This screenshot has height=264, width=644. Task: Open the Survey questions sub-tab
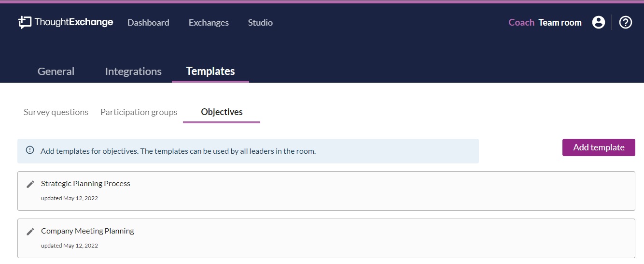tap(56, 112)
